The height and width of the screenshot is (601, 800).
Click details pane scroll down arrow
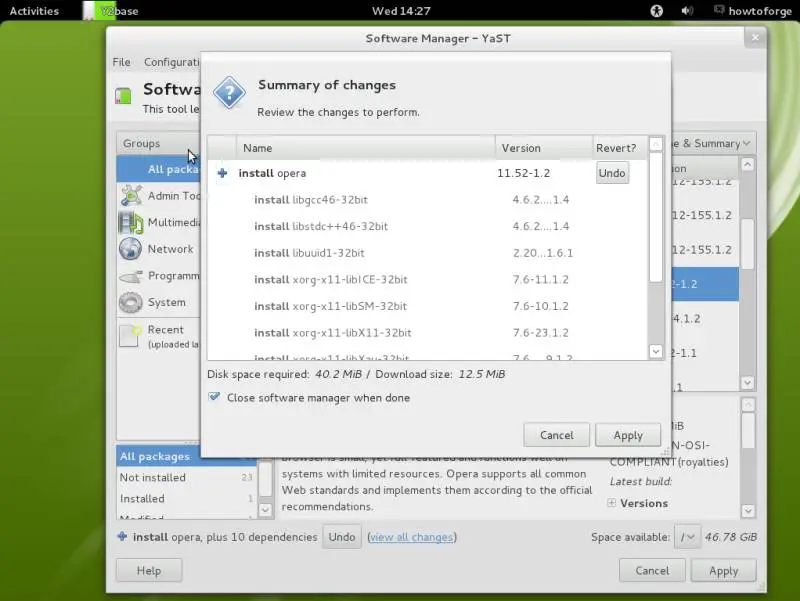pyautogui.click(x=747, y=510)
